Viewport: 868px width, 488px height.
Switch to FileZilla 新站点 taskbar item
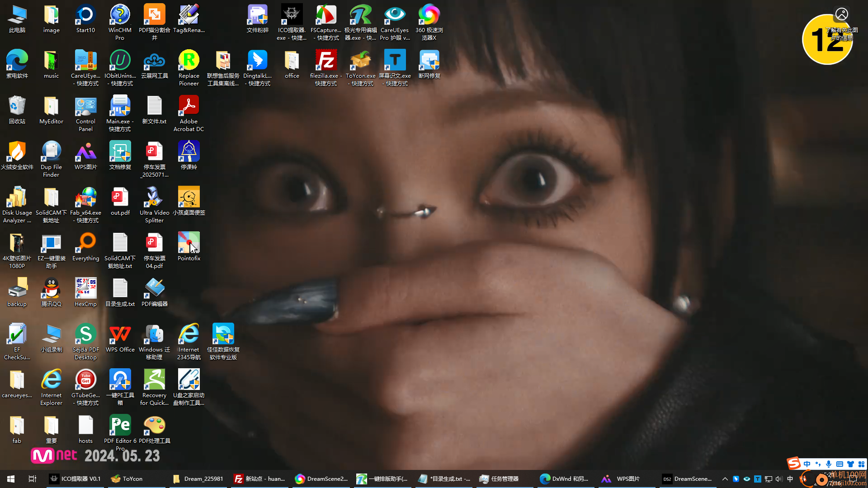[x=259, y=479]
